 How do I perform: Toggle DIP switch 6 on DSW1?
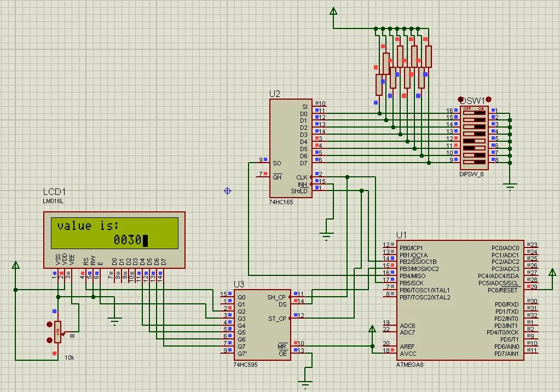(x=474, y=147)
